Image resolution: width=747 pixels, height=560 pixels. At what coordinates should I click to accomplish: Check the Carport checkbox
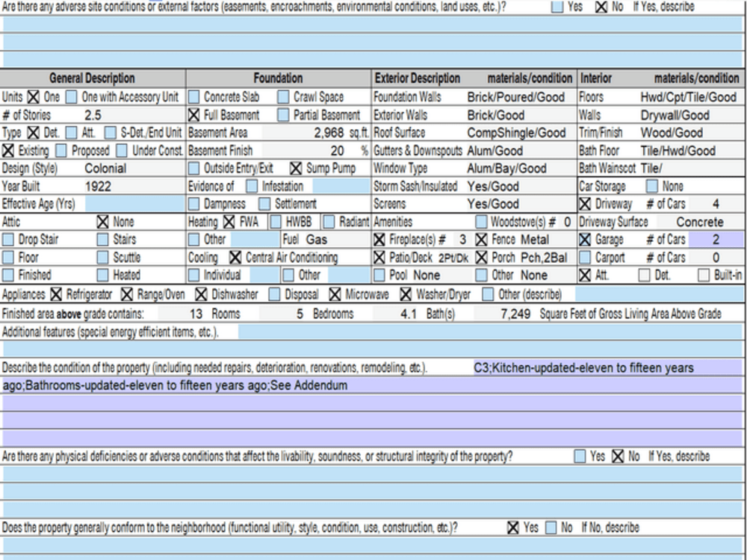(x=585, y=258)
